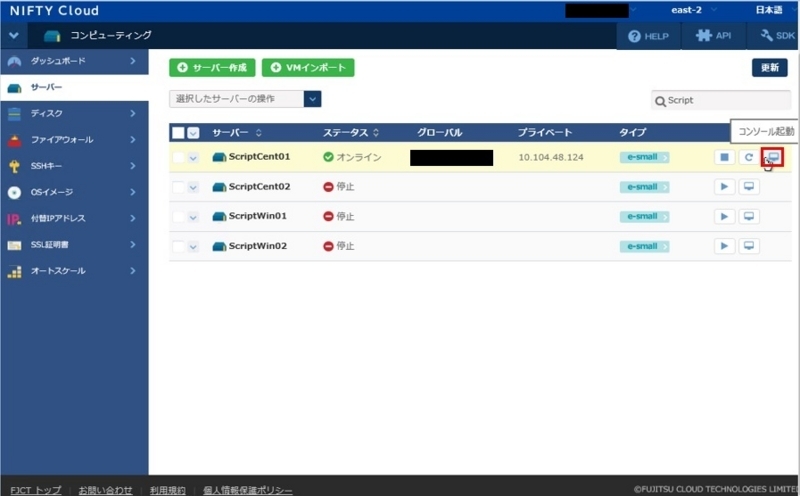Click the Script search field
Screen dimensions: 800x496
pyautogui.click(x=721, y=101)
